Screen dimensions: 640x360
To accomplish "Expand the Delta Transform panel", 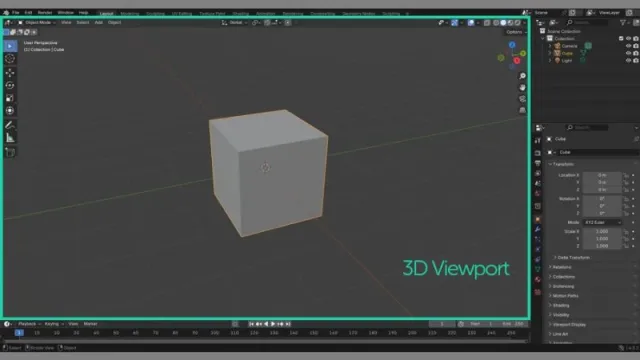I will 571,258.
